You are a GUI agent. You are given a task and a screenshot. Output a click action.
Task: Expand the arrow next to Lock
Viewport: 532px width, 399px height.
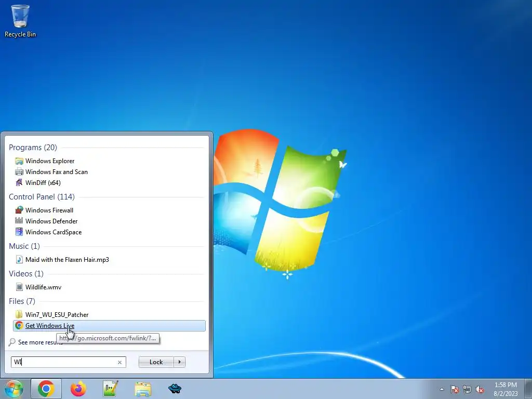[x=179, y=362]
